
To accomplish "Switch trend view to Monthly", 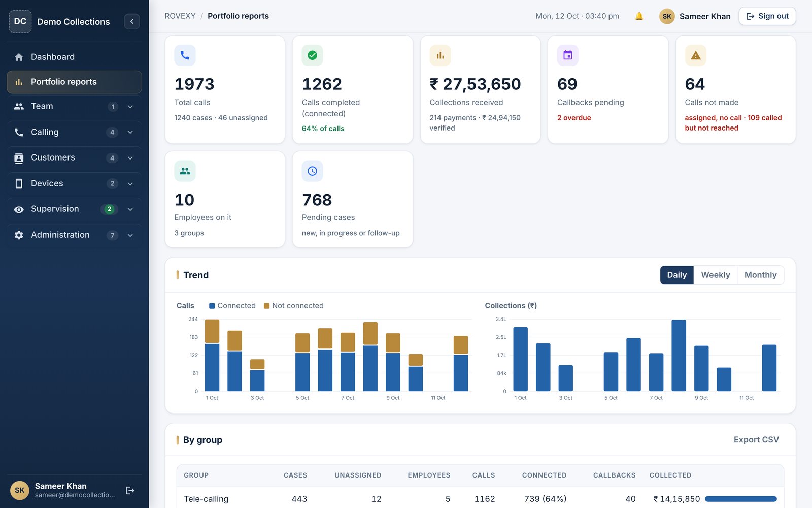I will click(x=760, y=275).
